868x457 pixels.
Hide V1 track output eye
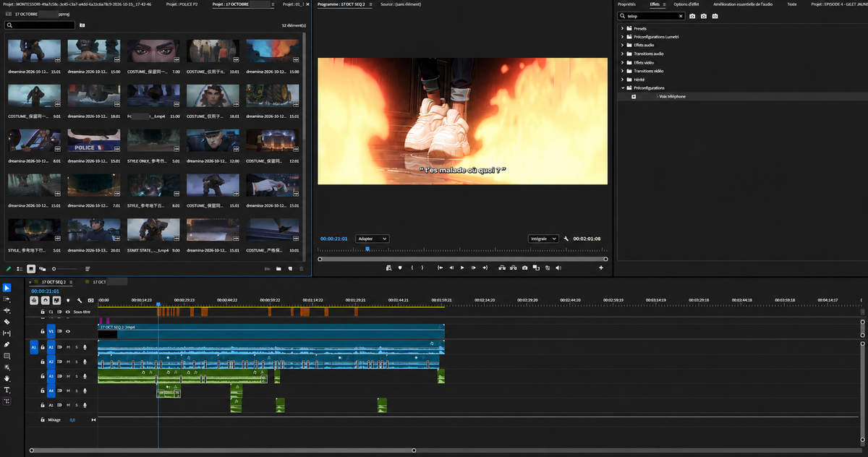point(68,331)
